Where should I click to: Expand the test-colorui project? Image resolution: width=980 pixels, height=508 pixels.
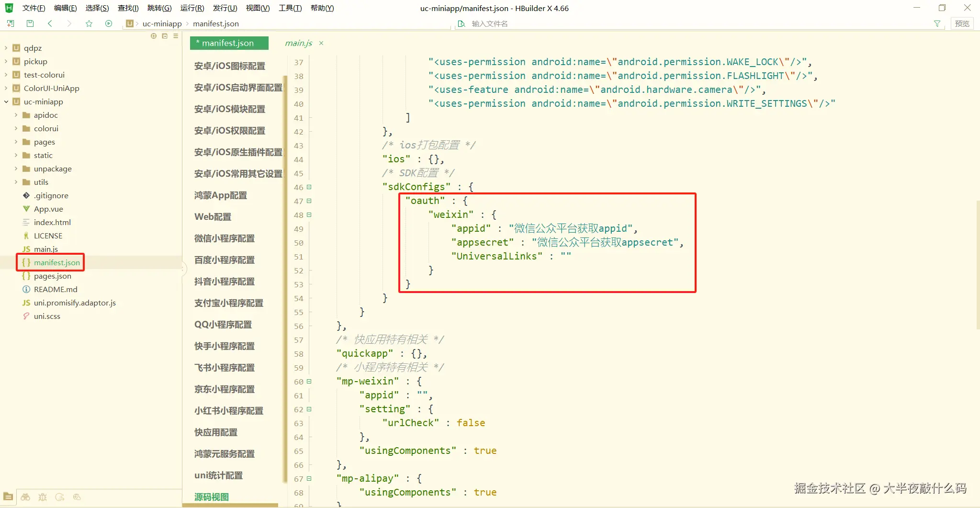pos(6,75)
